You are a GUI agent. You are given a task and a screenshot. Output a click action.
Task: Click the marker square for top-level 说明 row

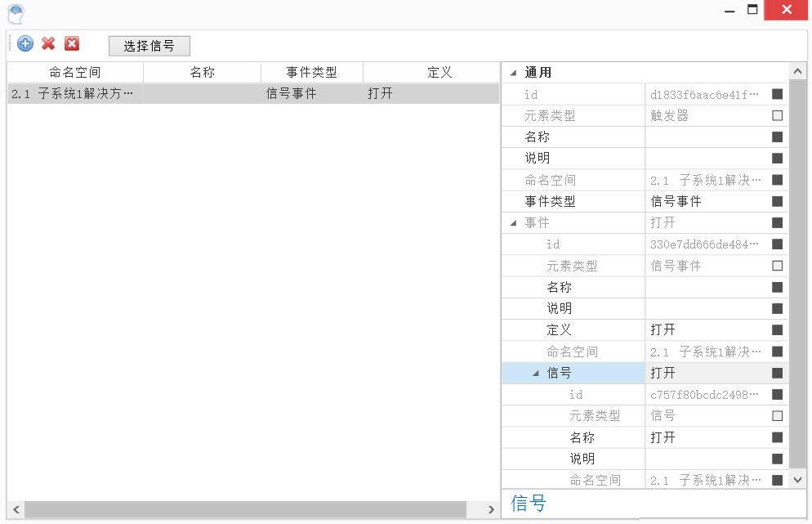tap(778, 158)
